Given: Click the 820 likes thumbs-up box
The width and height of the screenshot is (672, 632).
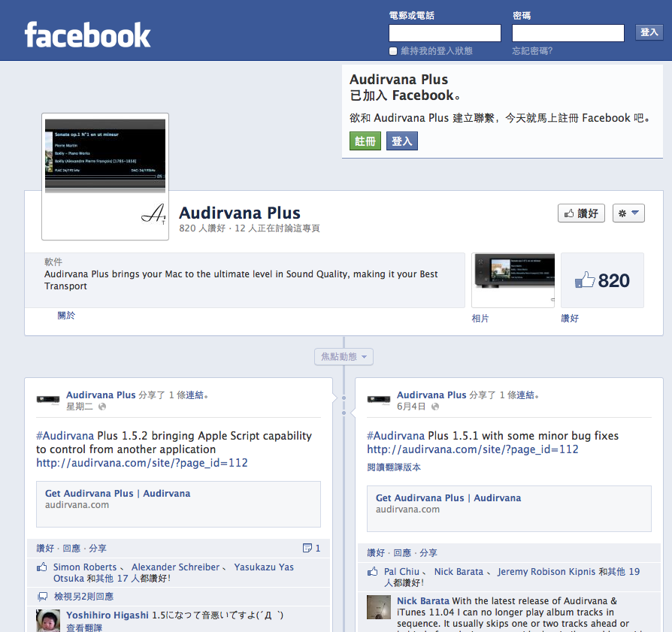Looking at the screenshot, I should pos(602,280).
